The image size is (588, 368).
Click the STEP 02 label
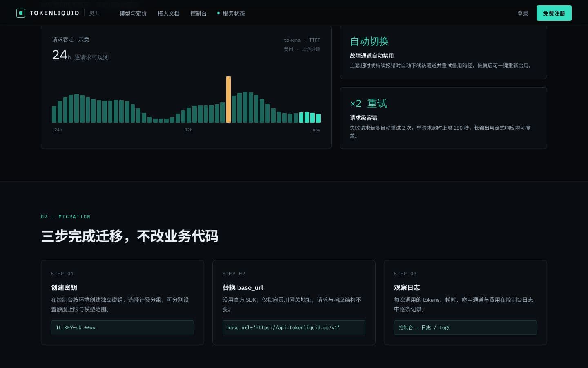234,274
